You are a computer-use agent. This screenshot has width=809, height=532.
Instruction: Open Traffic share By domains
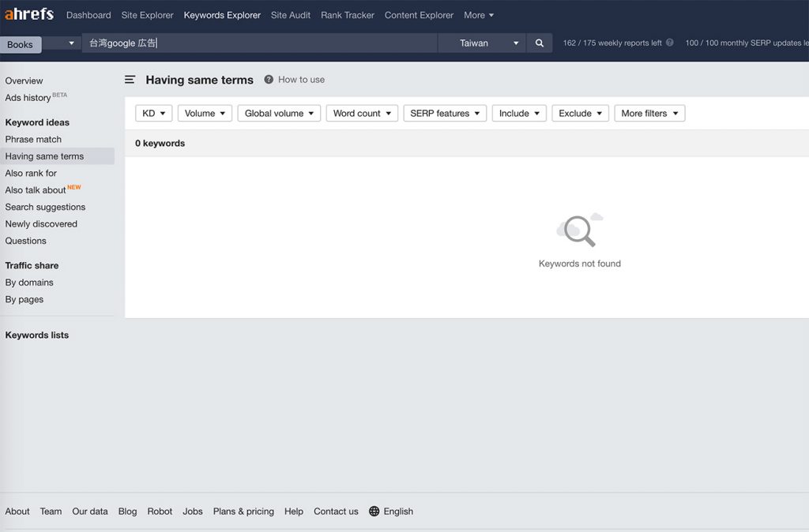pyautogui.click(x=29, y=283)
